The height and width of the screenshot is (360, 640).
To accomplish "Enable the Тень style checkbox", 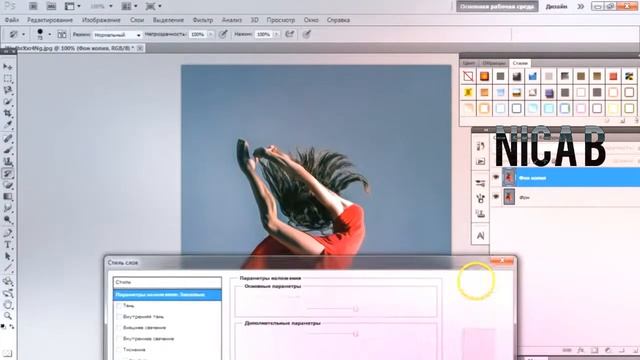I will pos(119,306).
